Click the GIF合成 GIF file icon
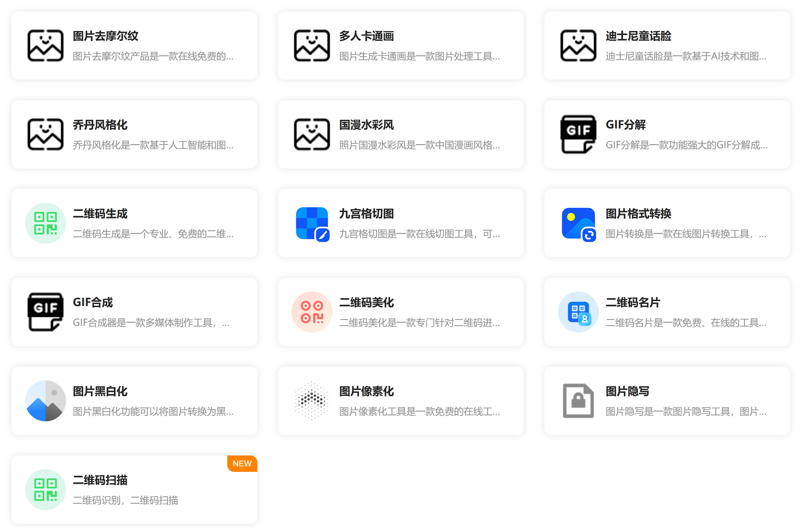803x532 pixels. 46,312
